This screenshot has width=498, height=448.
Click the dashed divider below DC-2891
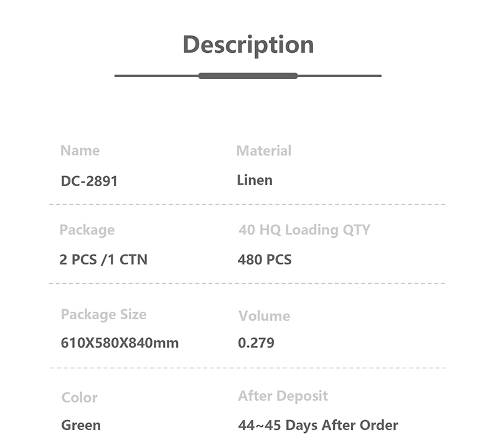[x=247, y=205]
